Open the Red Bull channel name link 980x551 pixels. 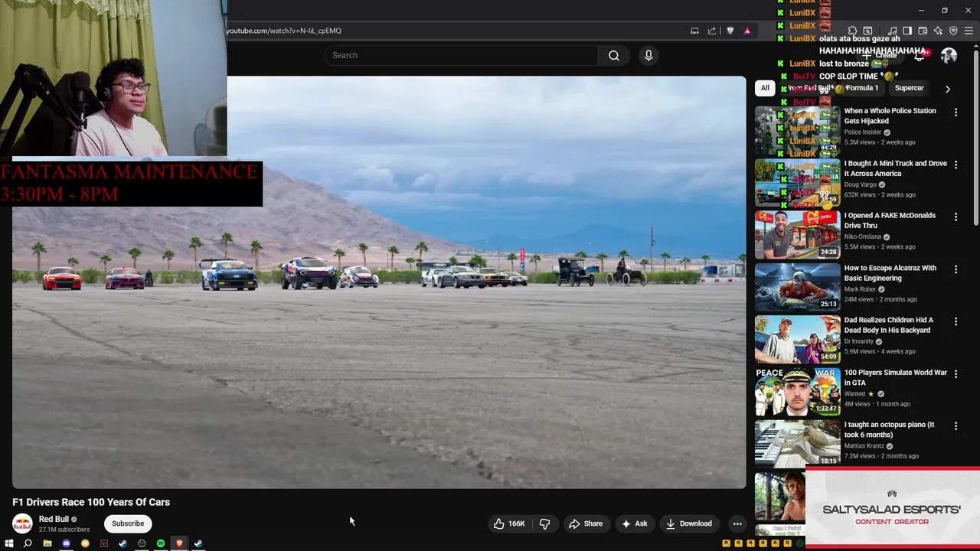tap(54, 519)
